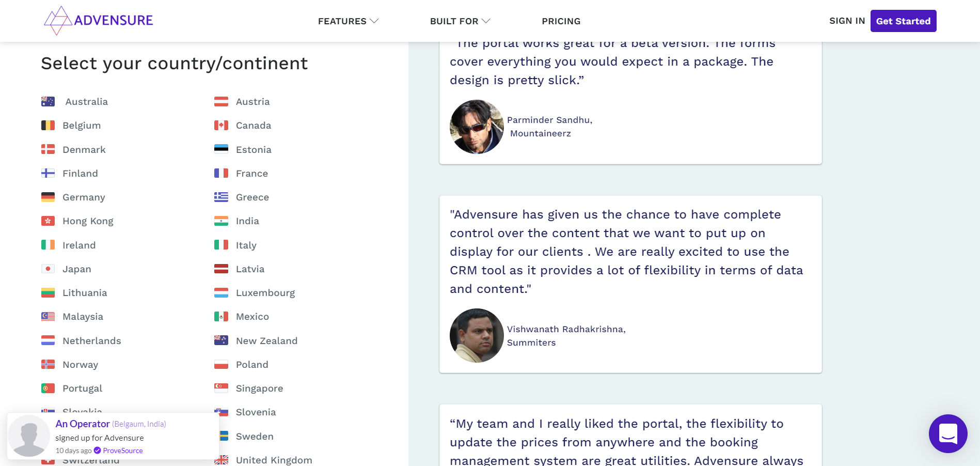Click the Advensure logo
Screen dimensions: 980x466
click(99, 21)
